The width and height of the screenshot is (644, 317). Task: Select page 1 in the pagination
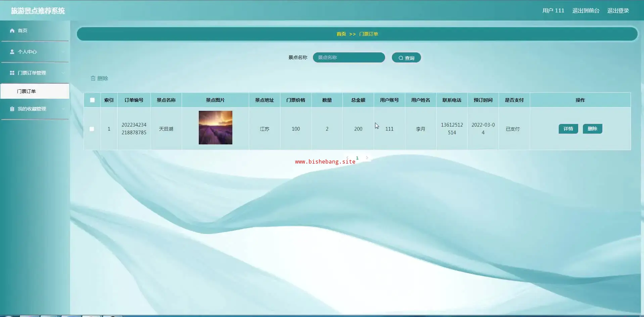(x=357, y=158)
